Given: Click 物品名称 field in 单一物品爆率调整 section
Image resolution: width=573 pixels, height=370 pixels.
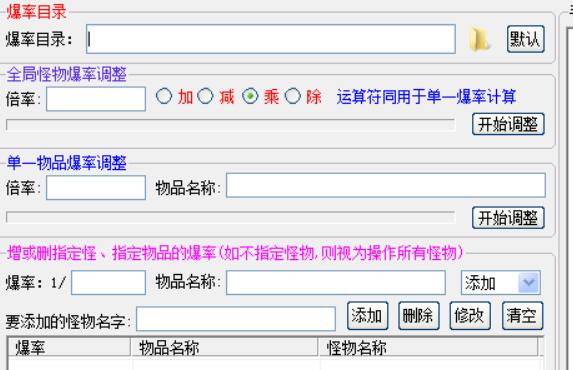Looking at the screenshot, I should [x=386, y=185].
